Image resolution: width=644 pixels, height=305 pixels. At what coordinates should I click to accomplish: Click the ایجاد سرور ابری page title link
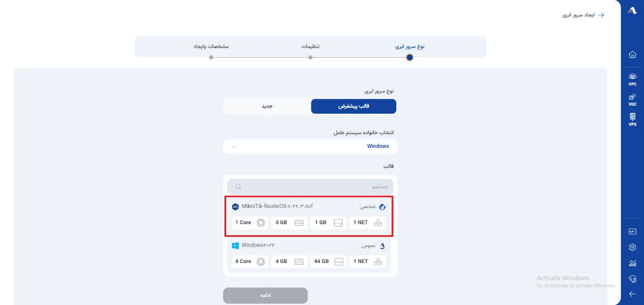578,15
